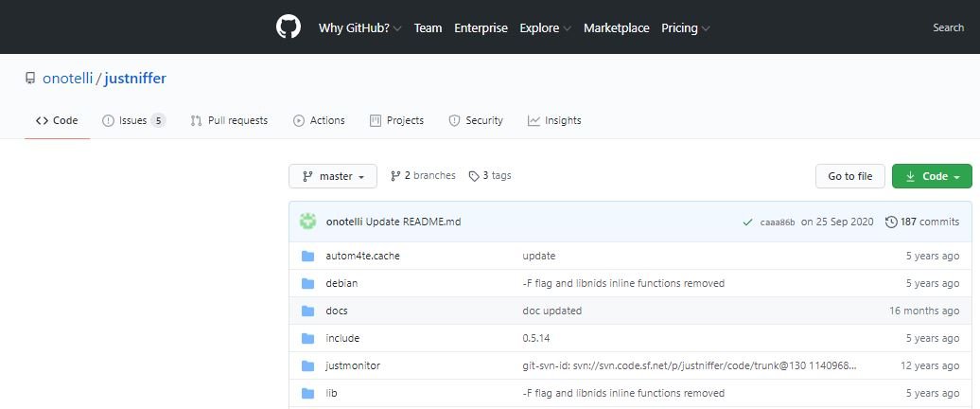Viewport: 980px width, 409px height.
Task: Click the folder icon beside justmonitor
Action: pyautogui.click(x=307, y=365)
